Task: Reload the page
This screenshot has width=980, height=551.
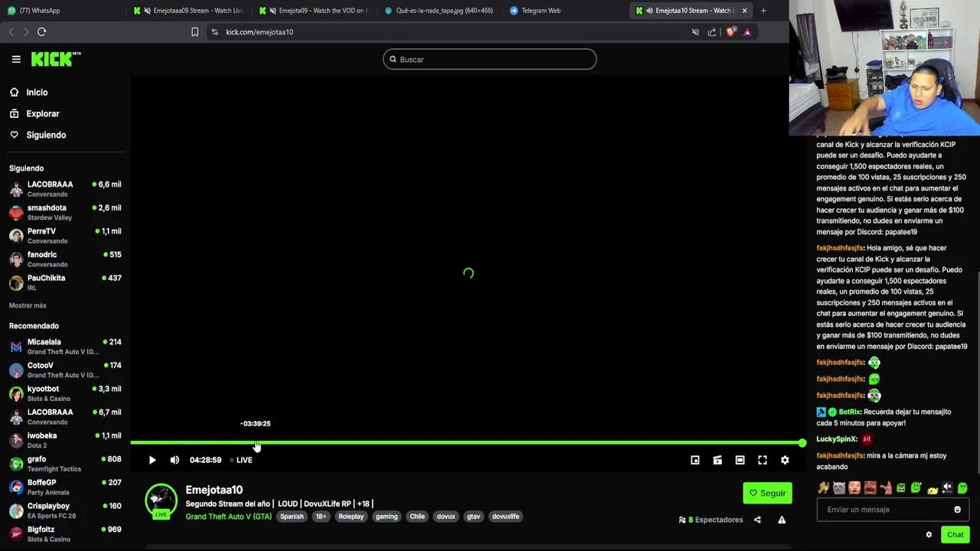Action: point(42,32)
